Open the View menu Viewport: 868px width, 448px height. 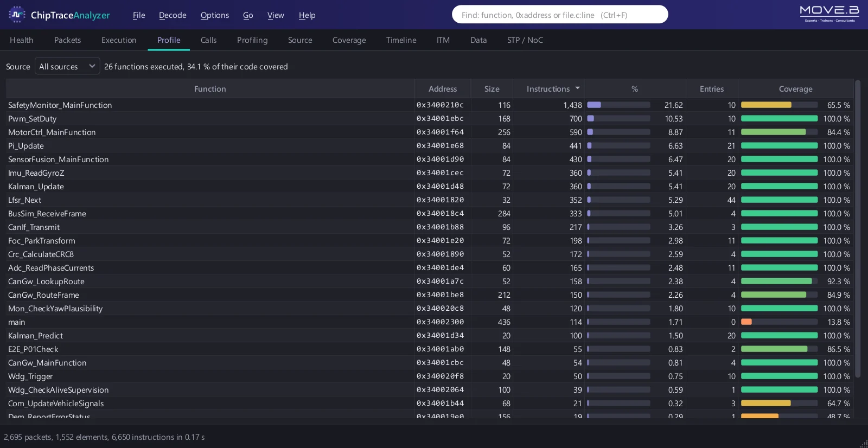[276, 15]
